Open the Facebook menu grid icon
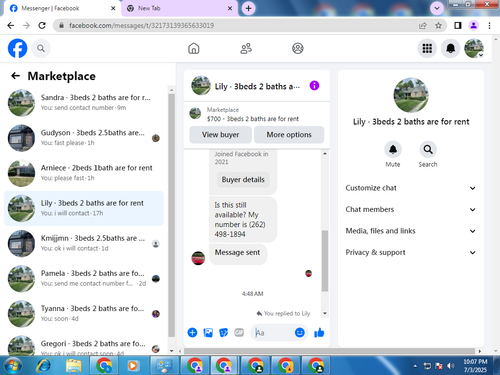The height and width of the screenshot is (375, 500). click(427, 49)
